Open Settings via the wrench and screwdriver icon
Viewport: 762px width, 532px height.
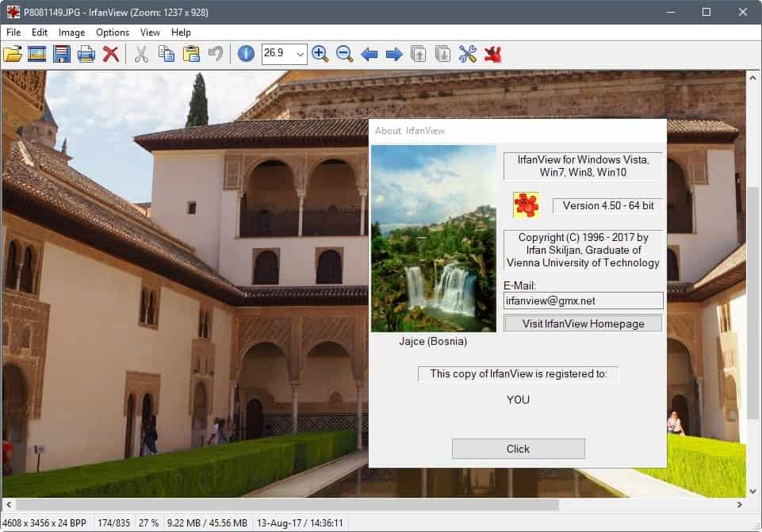468,54
